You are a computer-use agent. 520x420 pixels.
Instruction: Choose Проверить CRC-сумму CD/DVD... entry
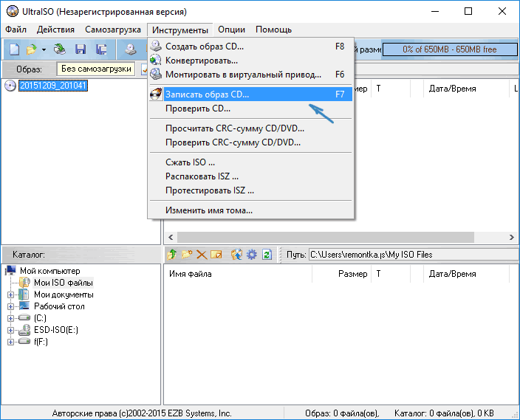click(251, 142)
